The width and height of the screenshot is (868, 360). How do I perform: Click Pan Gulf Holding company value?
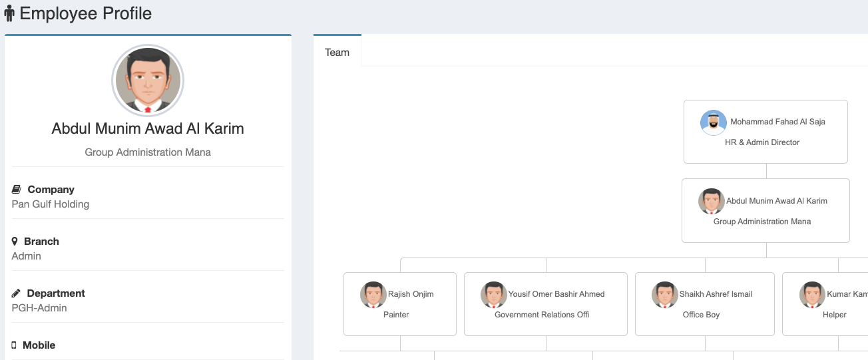[51, 204]
